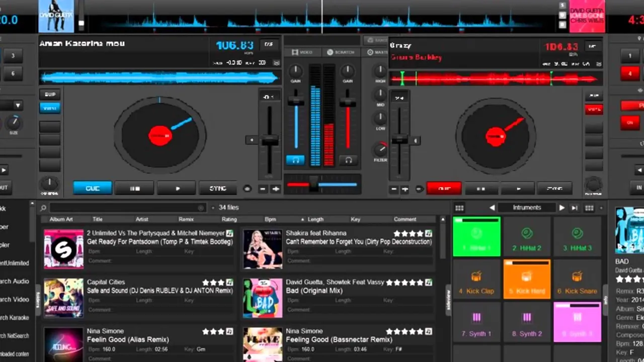The image size is (644, 362).
Task: Sort browser by Length column
Action: pos(315,219)
